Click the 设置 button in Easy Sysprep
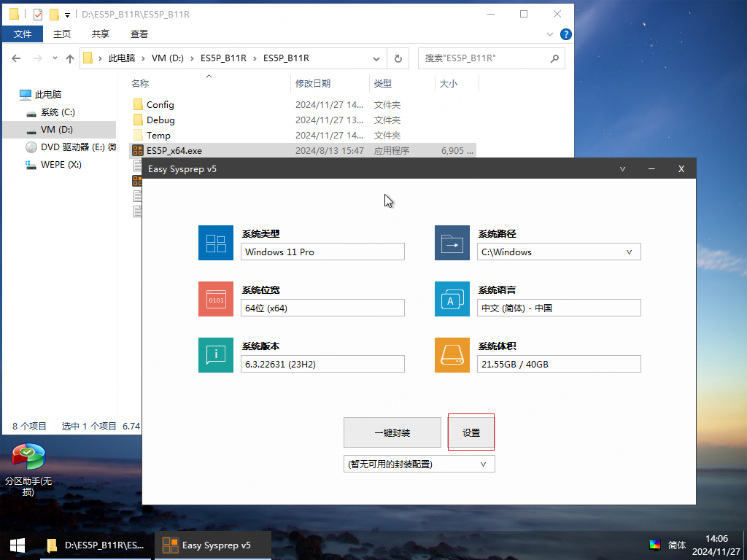This screenshot has width=747, height=560. 471,432
